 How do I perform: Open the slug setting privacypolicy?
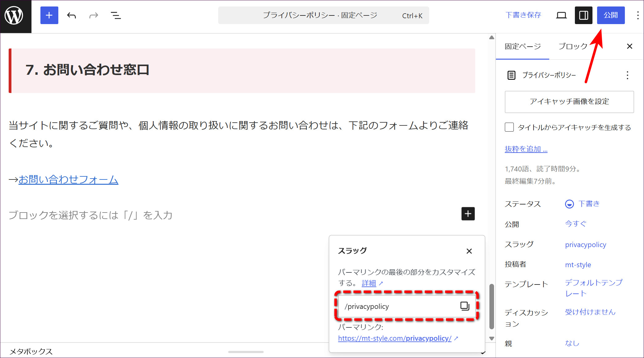(x=586, y=245)
